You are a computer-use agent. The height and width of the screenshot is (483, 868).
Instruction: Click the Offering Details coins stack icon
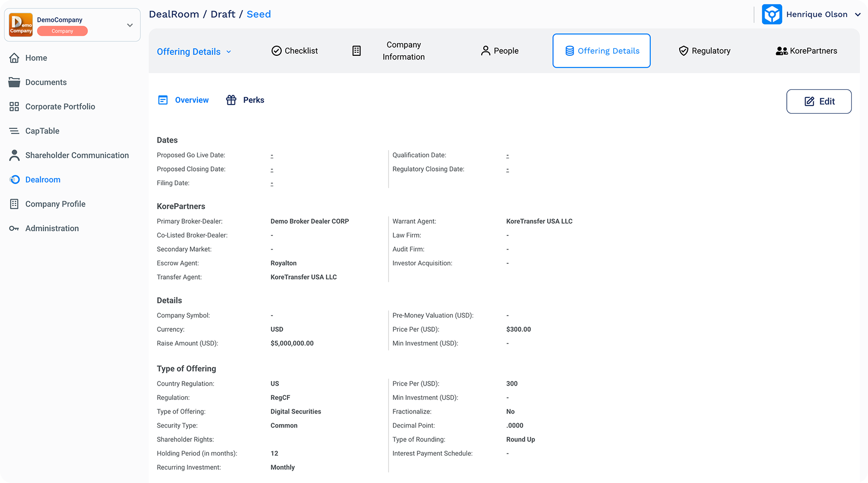pos(570,51)
